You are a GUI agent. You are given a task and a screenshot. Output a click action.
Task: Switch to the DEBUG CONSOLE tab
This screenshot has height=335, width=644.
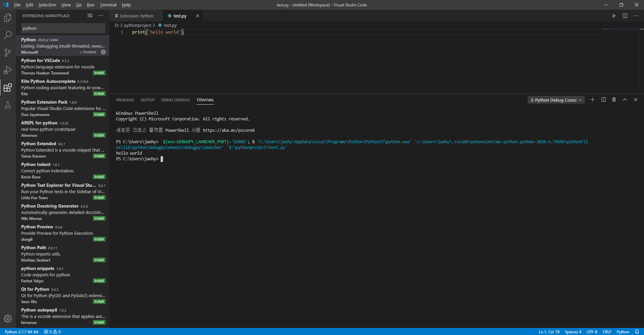pos(175,100)
